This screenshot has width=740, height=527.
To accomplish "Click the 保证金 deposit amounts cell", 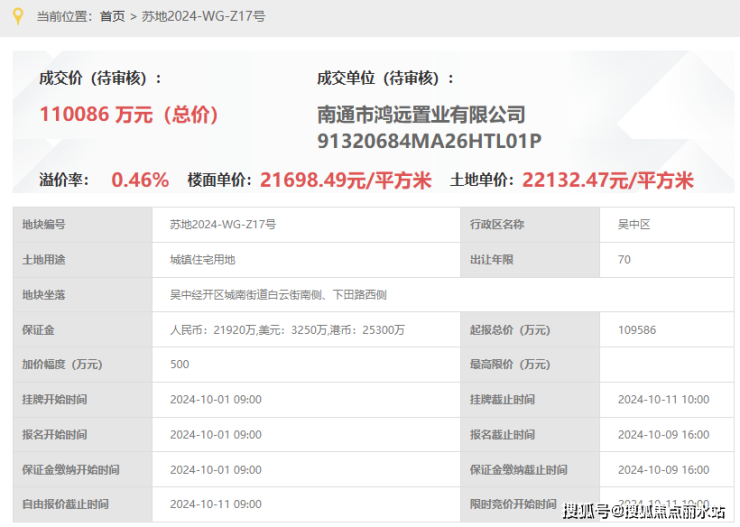I will point(306,330).
